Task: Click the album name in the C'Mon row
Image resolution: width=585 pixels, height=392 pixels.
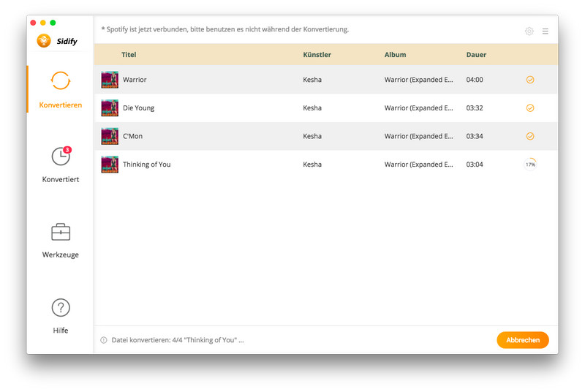Action: [x=418, y=137]
